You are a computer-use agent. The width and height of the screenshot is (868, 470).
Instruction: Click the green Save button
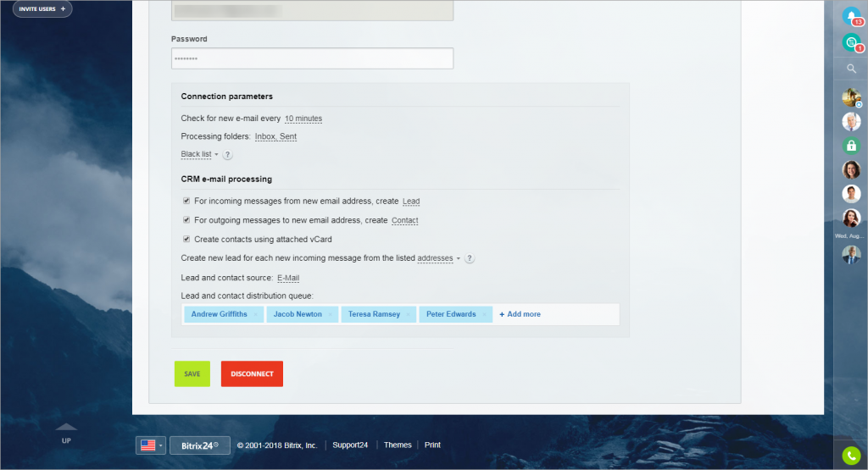coord(192,373)
